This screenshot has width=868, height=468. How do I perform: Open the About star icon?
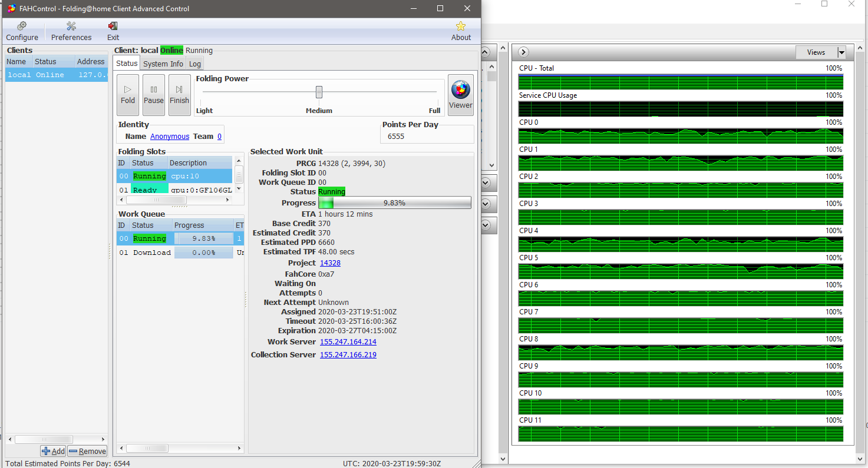pyautogui.click(x=461, y=31)
